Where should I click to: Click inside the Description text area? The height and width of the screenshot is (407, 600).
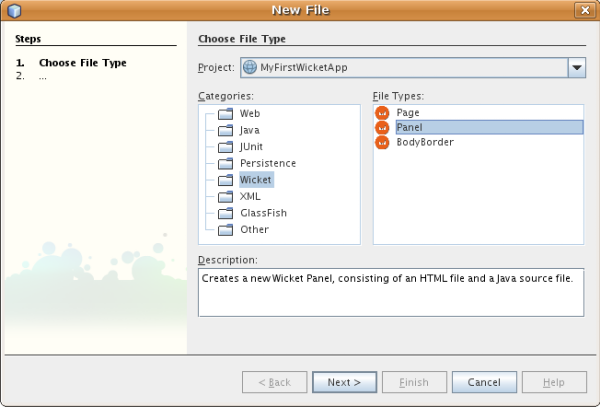click(x=391, y=293)
